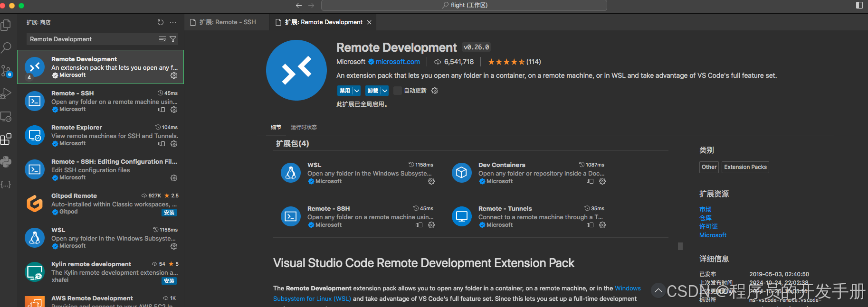Open manage gear on WSL pack card

[431, 181]
